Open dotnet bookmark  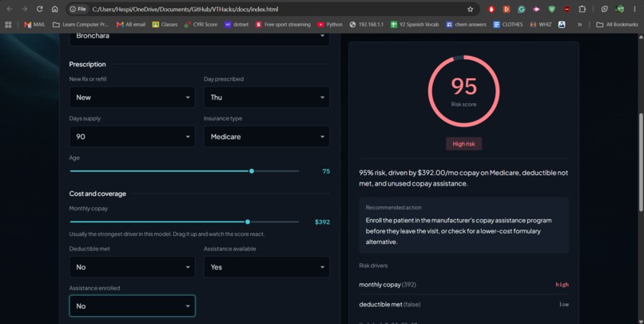pyautogui.click(x=237, y=25)
